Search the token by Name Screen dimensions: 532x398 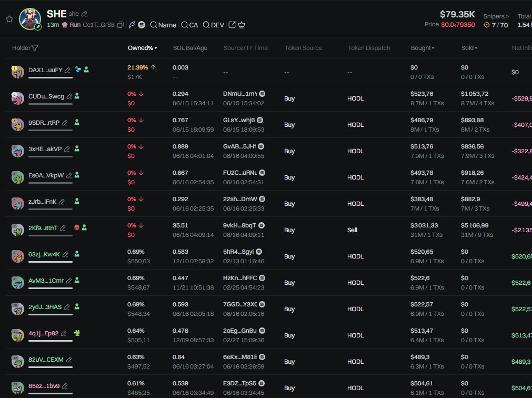click(x=163, y=25)
